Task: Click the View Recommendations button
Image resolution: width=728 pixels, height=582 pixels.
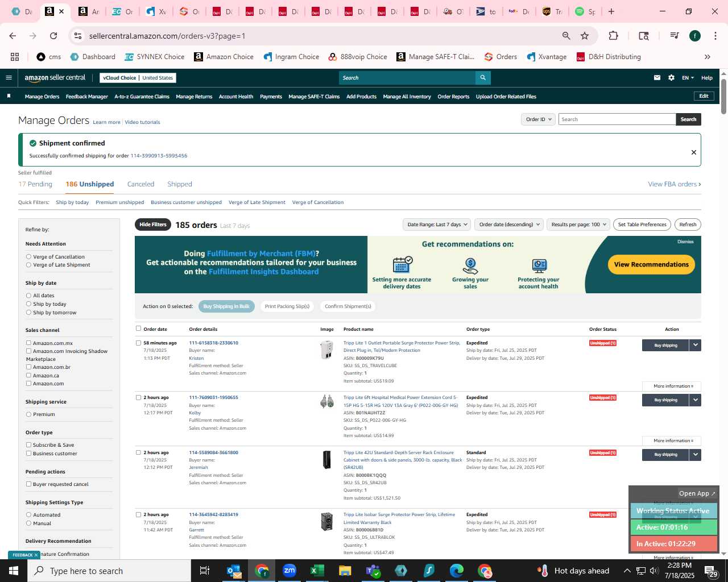Action: click(651, 264)
